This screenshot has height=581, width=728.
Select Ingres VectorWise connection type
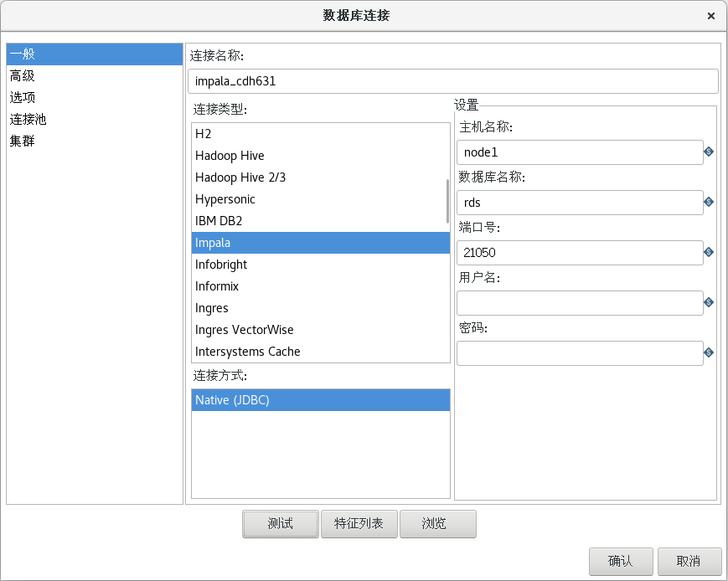click(x=320, y=330)
